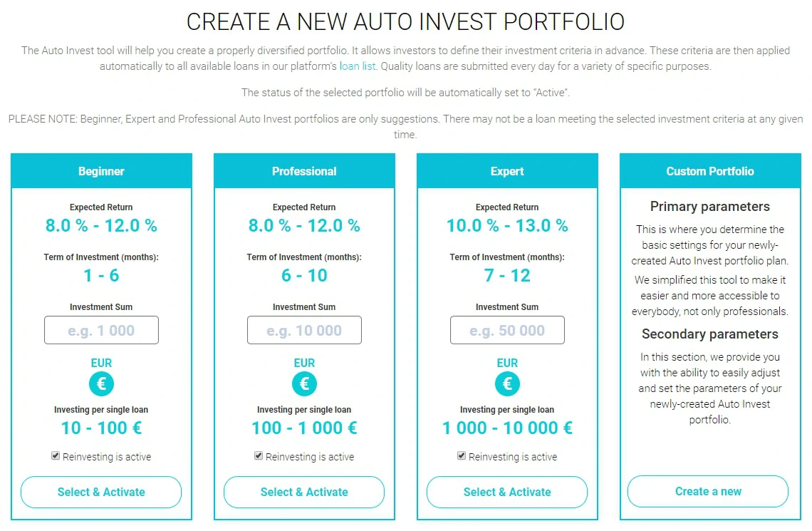Image resolution: width=812 pixels, height=531 pixels.
Task: Click Select & Activate for Beginner portfolio
Action: pos(101,492)
